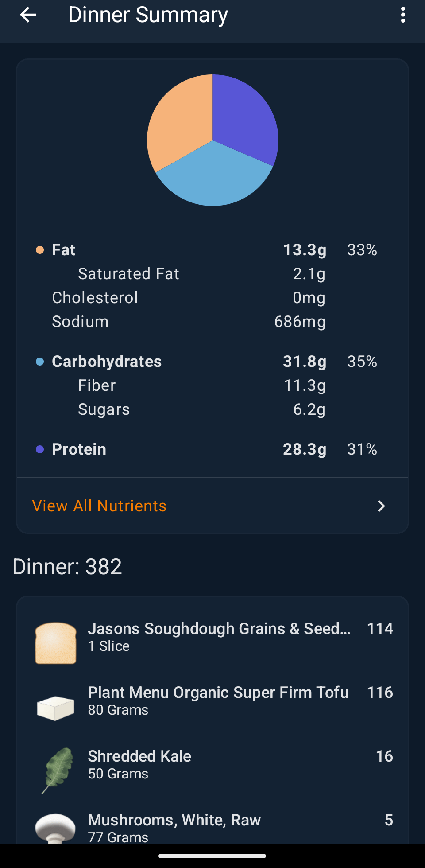Screen dimensions: 425x868
Task: Click the purple Protein legend dot
Action: tap(40, 449)
